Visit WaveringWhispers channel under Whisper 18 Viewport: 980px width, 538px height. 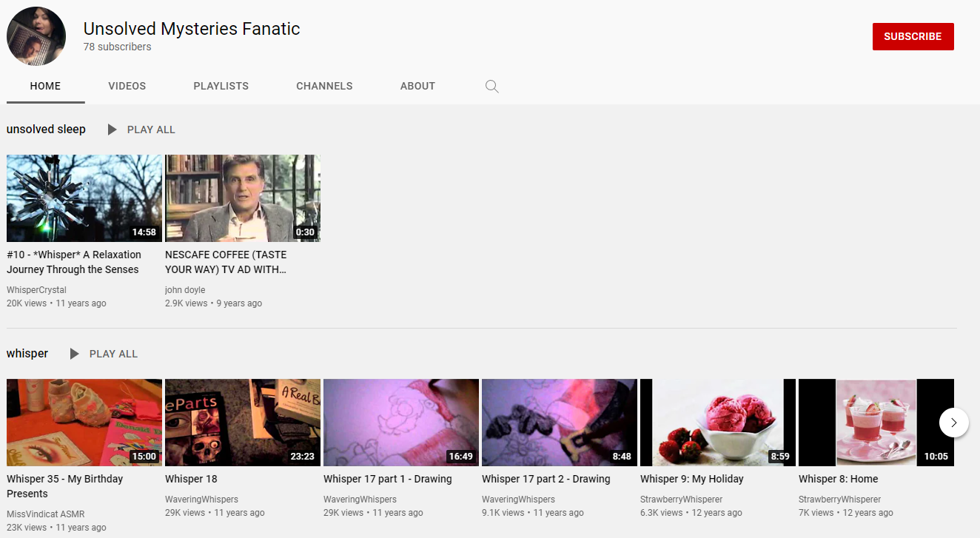point(201,500)
